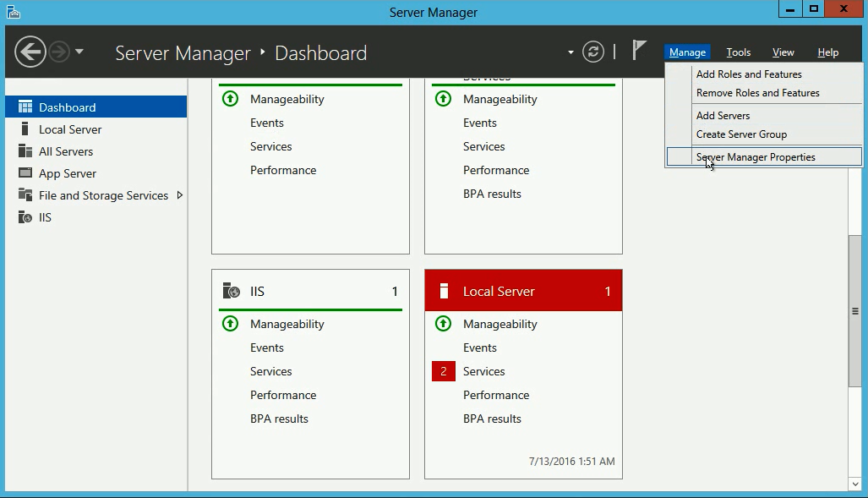Open Server Manager Properties
Image resolution: width=868 pixels, height=498 pixels.
[765, 156]
